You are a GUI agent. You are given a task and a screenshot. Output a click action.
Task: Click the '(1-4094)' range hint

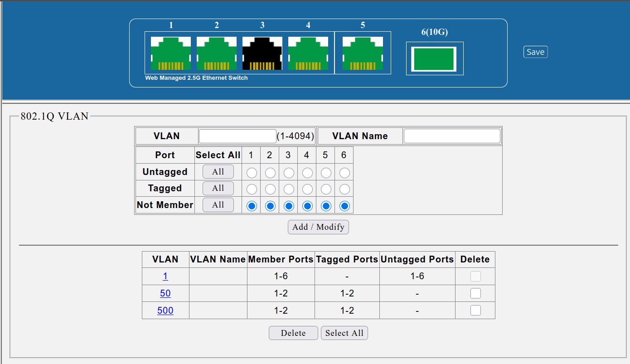tap(296, 136)
